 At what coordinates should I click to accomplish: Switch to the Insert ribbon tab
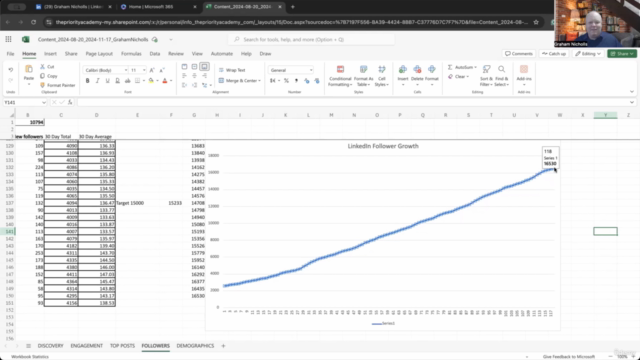(50, 53)
